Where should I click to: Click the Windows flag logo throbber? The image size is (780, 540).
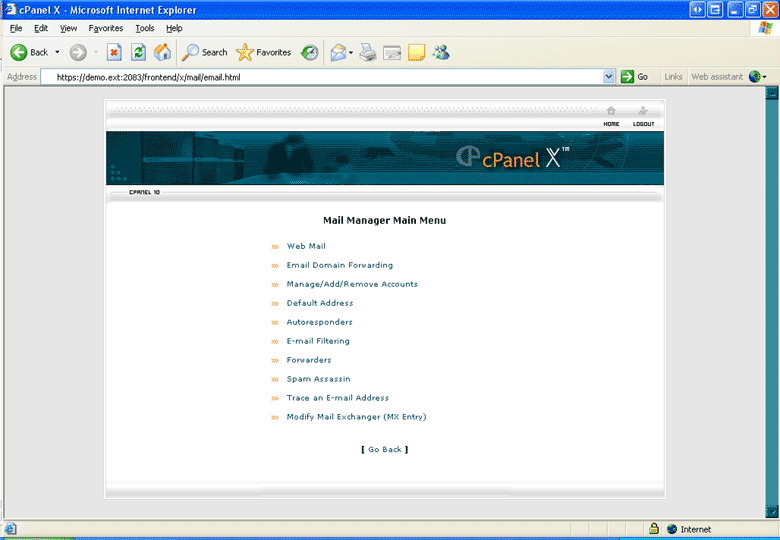765,28
